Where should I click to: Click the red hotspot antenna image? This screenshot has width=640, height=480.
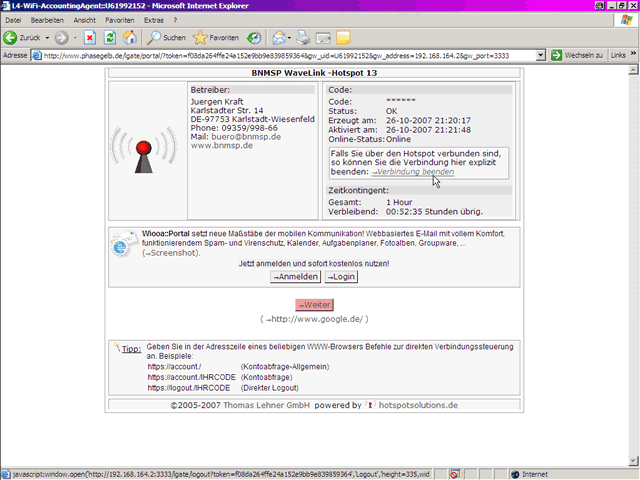point(144,150)
